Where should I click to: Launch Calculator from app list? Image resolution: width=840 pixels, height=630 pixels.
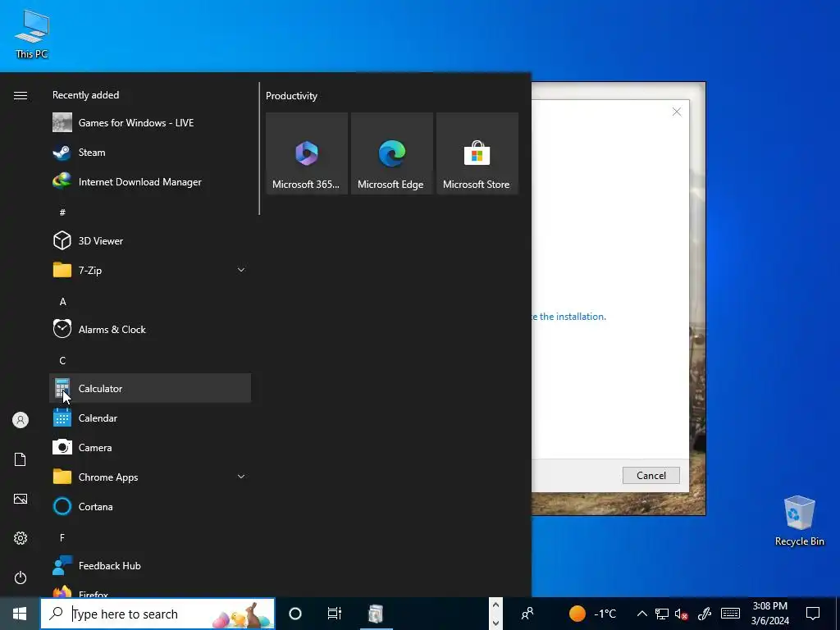pos(150,388)
